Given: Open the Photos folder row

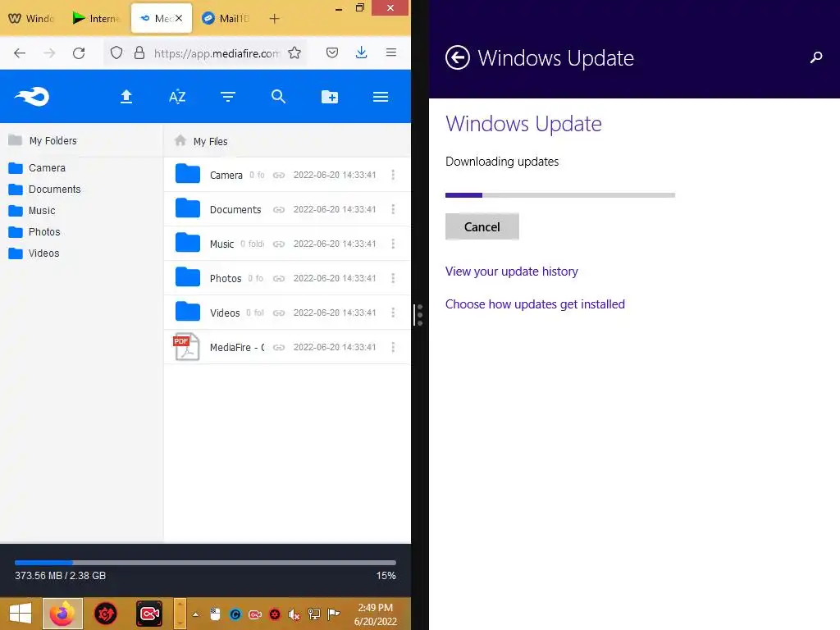Looking at the screenshot, I should pos(287,278).
